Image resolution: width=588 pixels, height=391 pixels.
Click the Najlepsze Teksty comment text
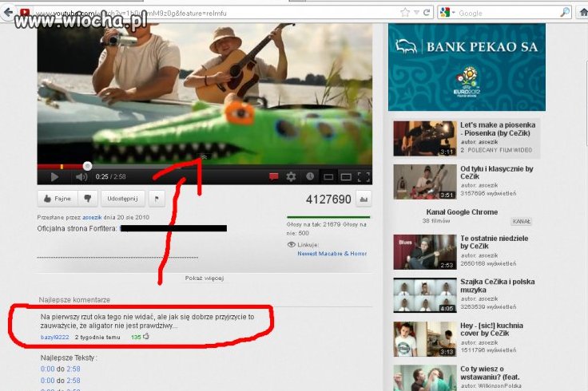point(69,357)
